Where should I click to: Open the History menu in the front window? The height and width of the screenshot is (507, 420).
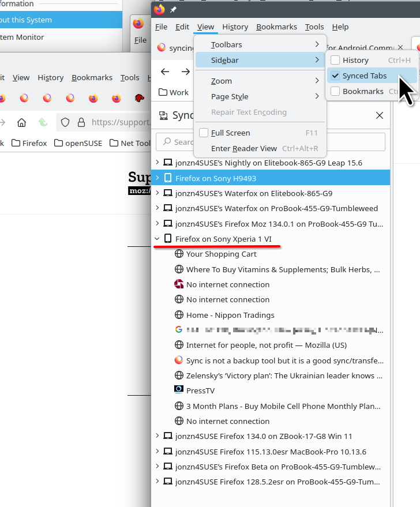point(235,27)
